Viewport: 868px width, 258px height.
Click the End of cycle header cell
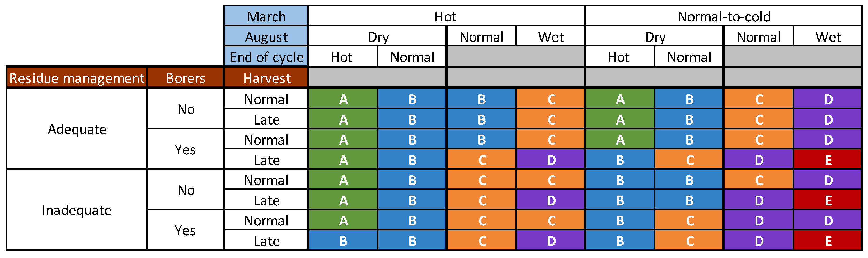266,57
